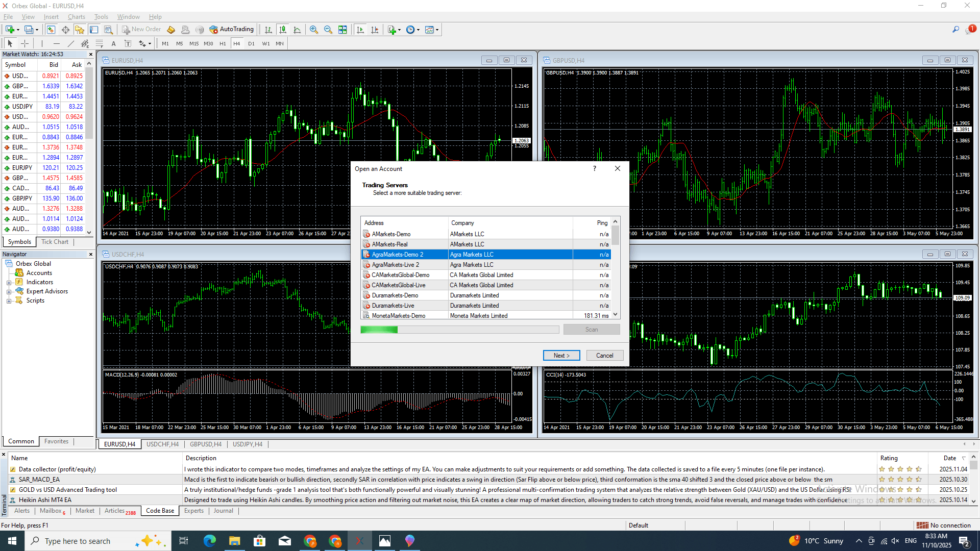Open the Charts menu
980x551 pixels.
point(77,17)
